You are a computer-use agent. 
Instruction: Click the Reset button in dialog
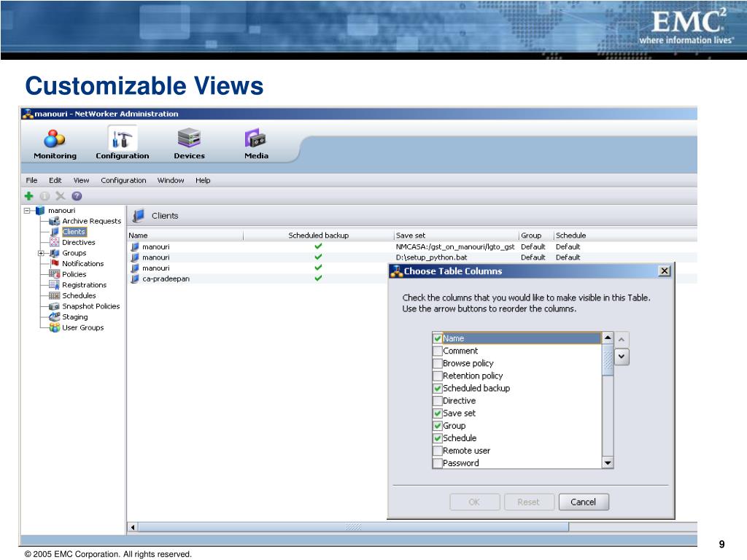[x=528, y=502]
